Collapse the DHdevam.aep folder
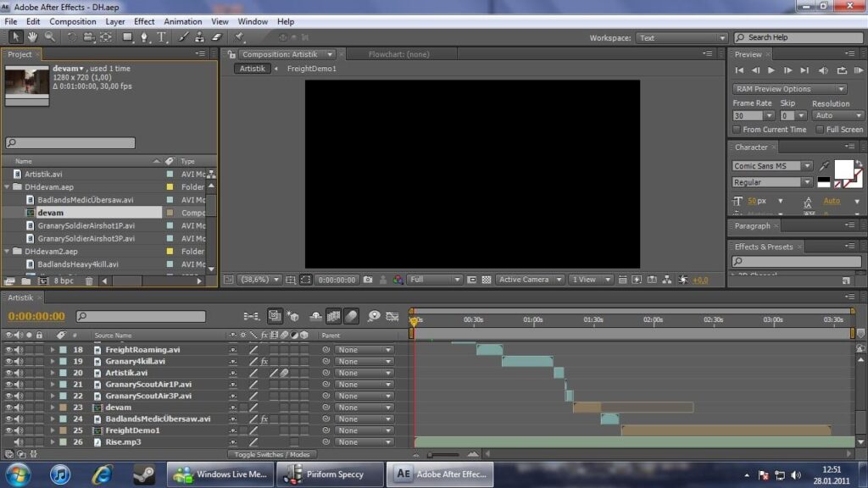 pyautogui.click(x=7, y=187)
